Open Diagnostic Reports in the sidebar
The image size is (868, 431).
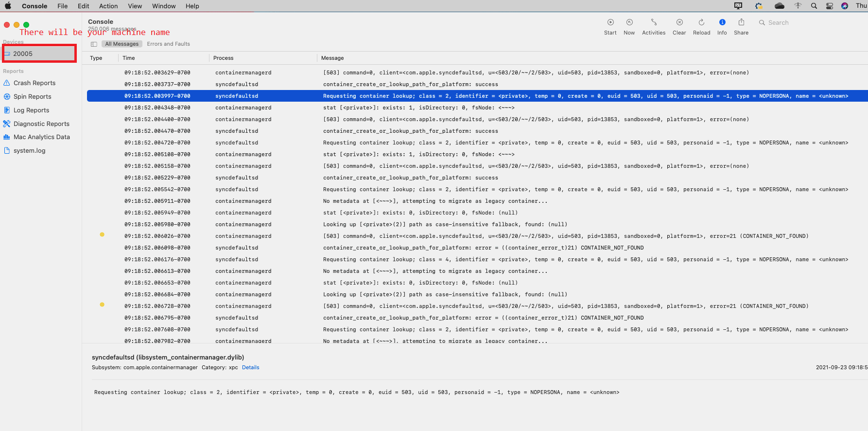(x=41, y=124)
